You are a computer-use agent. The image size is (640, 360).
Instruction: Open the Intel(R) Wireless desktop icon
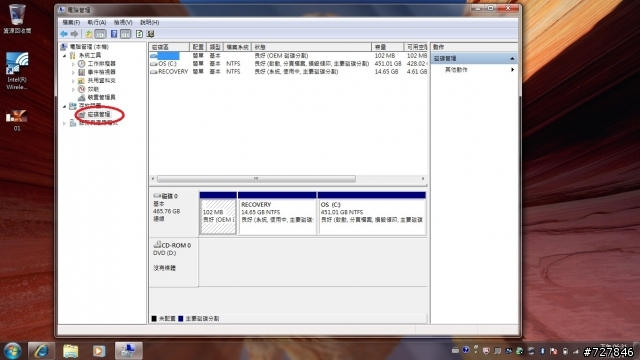[17, 71]
